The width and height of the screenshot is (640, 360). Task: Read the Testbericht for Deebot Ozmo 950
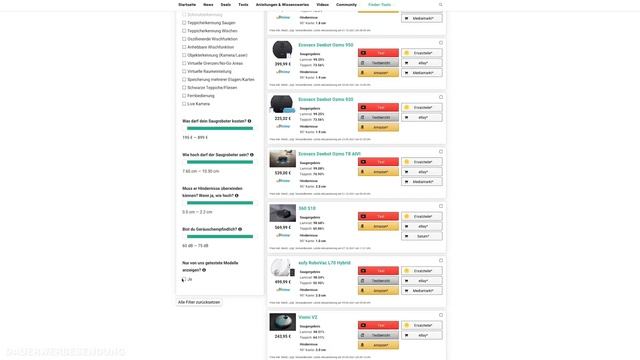[378, 63]
